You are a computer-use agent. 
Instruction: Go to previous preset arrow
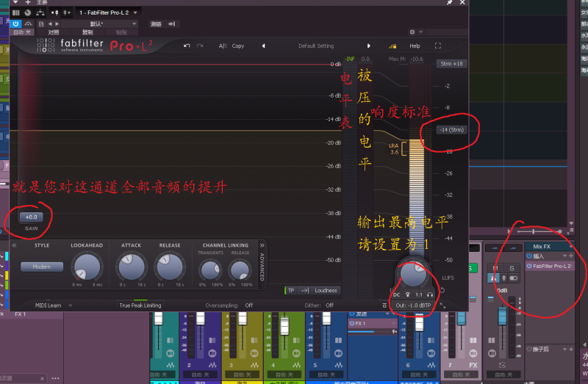click(x=263, y=46)
